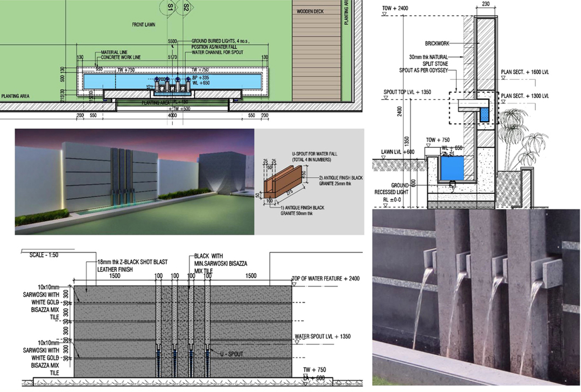The width and height of the screenshot is (581, 392).
Task: Open the photo of four stone water spouts
Action: 477,297
